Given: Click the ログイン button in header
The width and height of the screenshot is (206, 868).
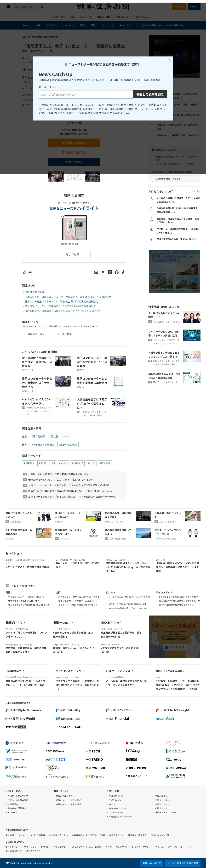Looking at the screenshot, I should coord(194,6).
